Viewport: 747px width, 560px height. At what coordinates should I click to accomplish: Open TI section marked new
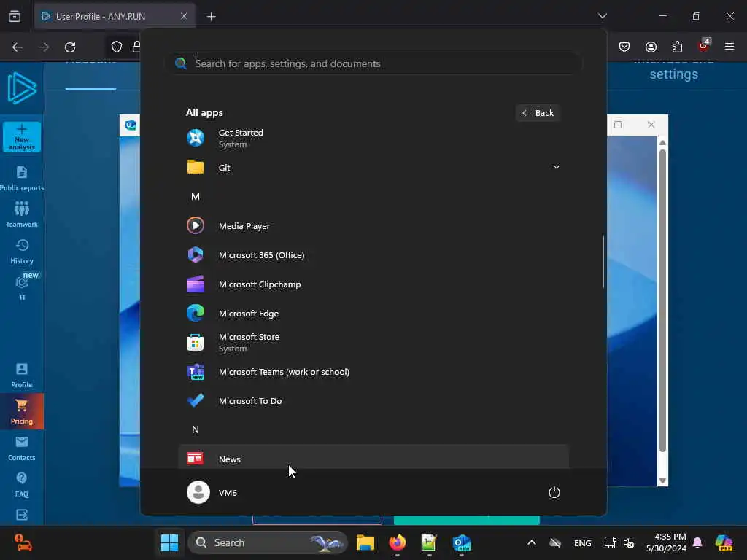22,287
